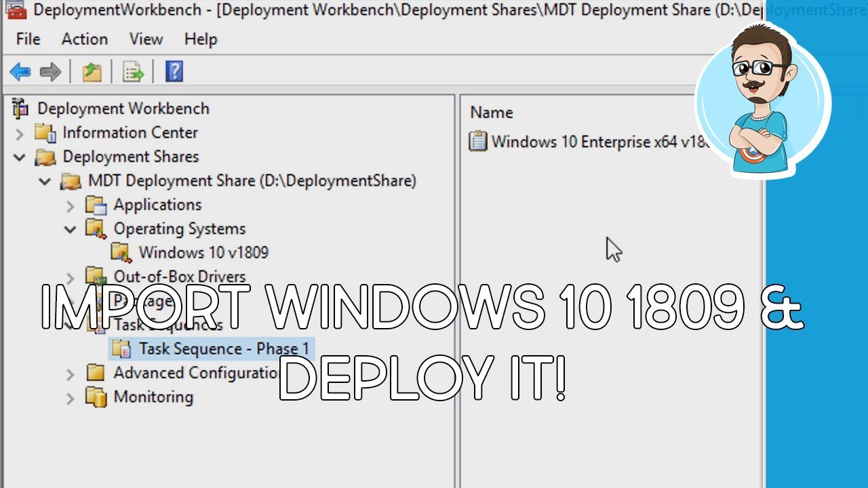The width and height of the screenshot is (868, 488).
Task: Click the Windows 10 v1809 folder icon
Action: click(x=121, y=253)
